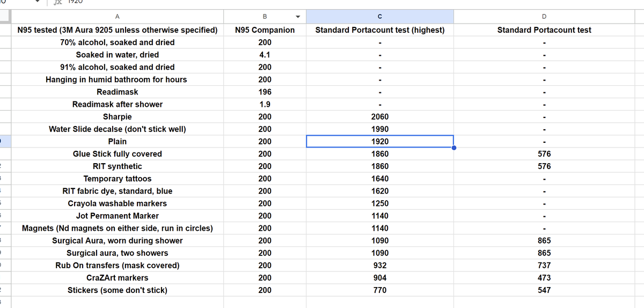Screen dimensions: 644x308
Task: Select the column C dash in the Readimask row
Action: pos(380,92)
